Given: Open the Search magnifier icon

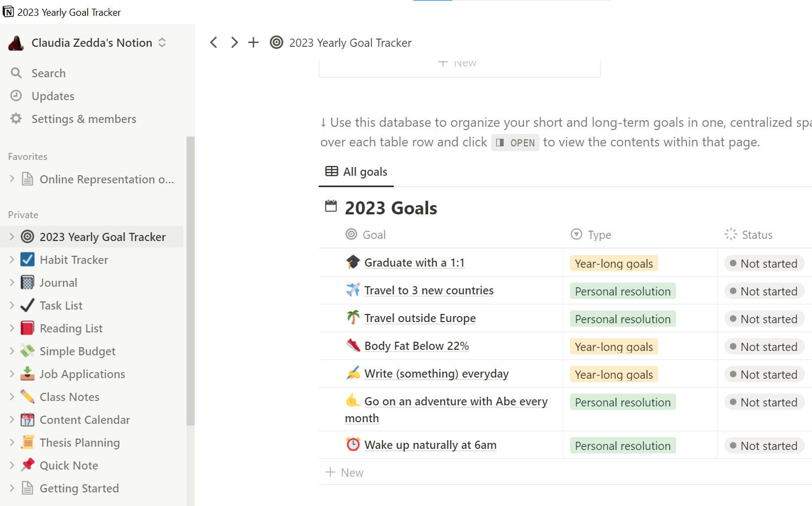Looking at the screenshot, I should (x=16, y=73).
